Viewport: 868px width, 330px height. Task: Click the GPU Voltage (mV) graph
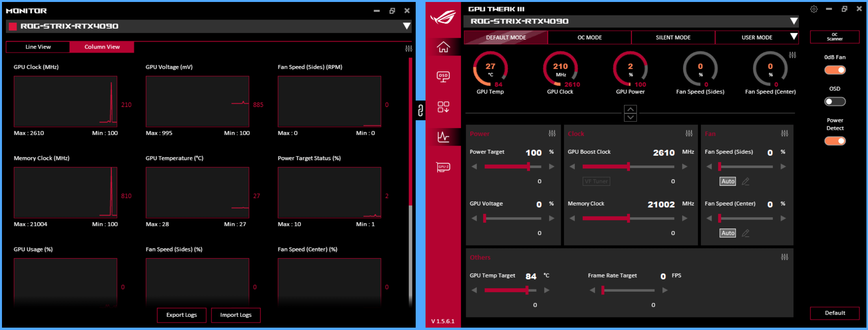click(x=197, y=101)
